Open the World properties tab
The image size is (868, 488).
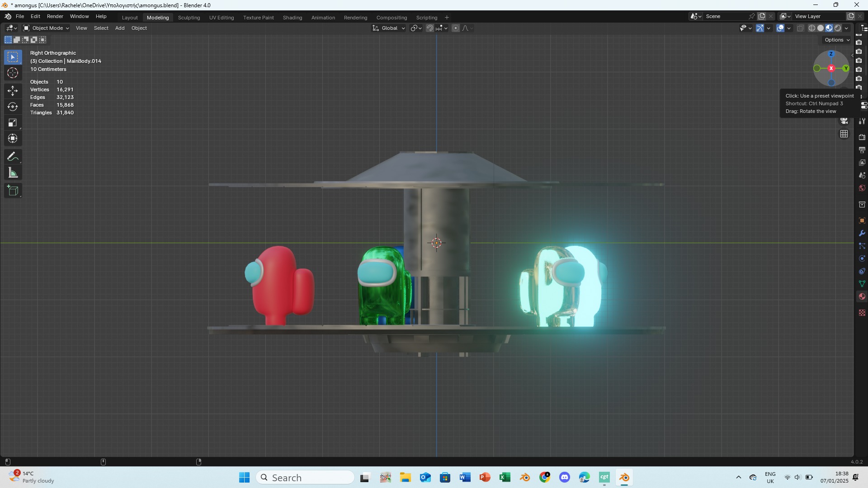tap(862, 188)
